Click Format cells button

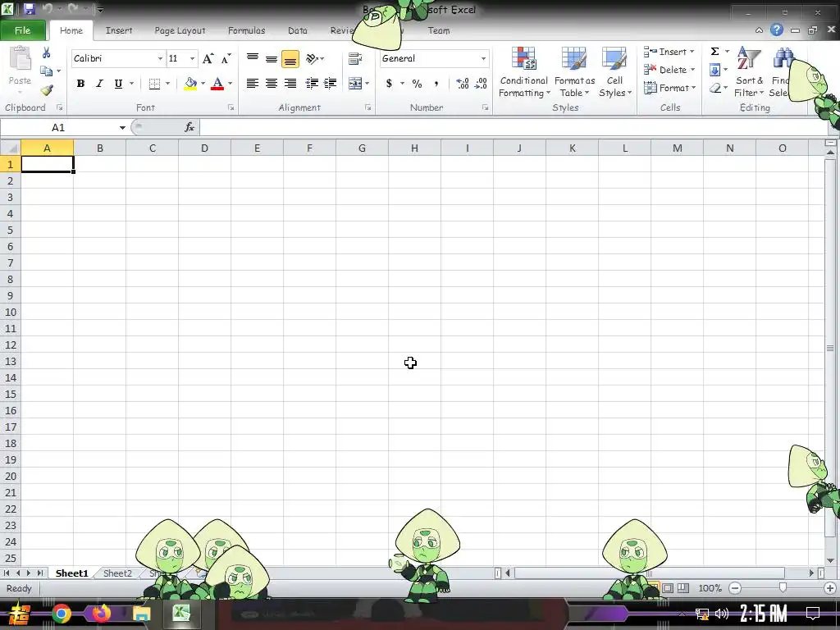[x=669, y=88]
